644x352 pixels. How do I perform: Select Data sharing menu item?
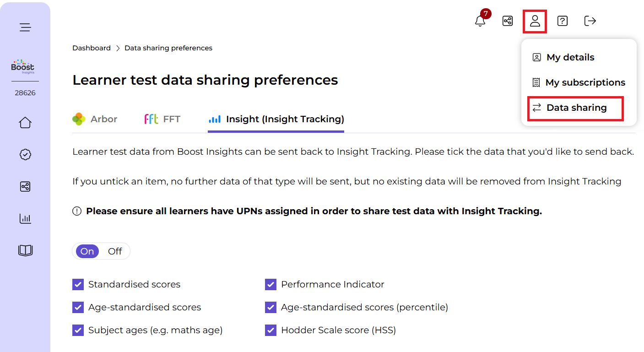[x=575, y=108]
